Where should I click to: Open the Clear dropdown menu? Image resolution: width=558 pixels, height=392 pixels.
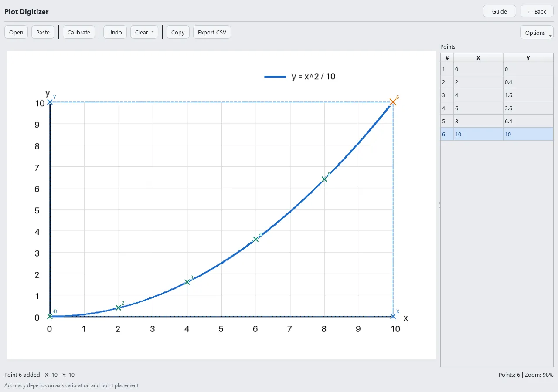[144, 32]
